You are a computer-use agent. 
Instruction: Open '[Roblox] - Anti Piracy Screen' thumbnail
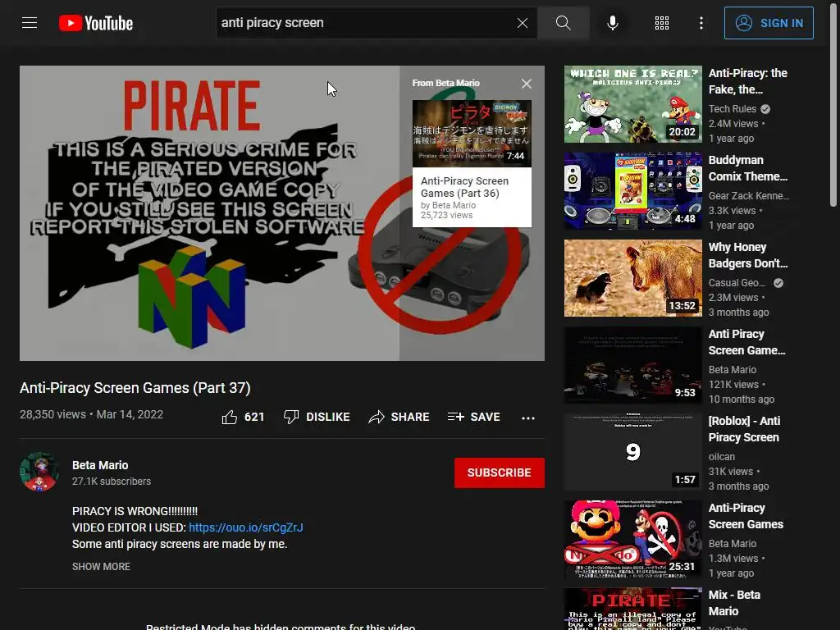pos(632,452)
